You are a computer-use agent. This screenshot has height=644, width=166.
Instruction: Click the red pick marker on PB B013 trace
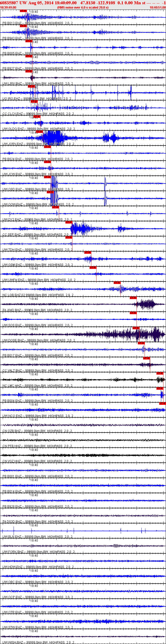click(x=23, y=11)
